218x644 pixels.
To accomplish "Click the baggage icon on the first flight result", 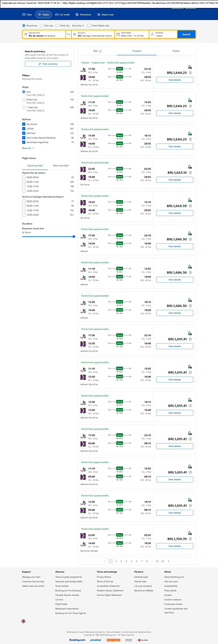I will [x=190, y=67].
